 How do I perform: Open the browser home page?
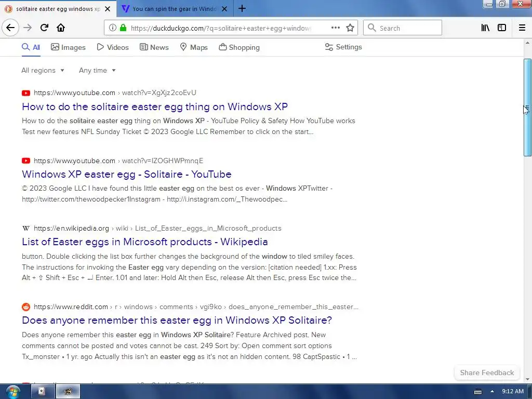(61, 28)
